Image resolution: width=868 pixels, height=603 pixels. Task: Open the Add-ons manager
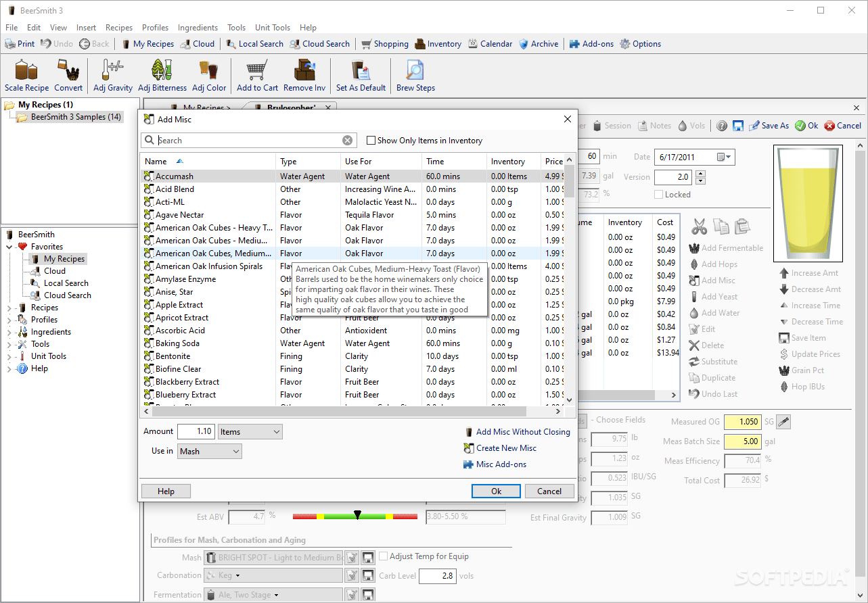click(x=592, y=44)
